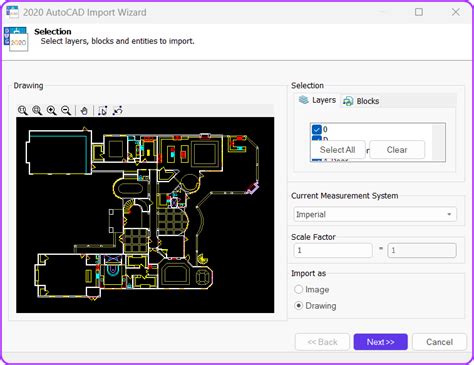
Task: Click the floor plan drawing preview
Action: [145, 215]
